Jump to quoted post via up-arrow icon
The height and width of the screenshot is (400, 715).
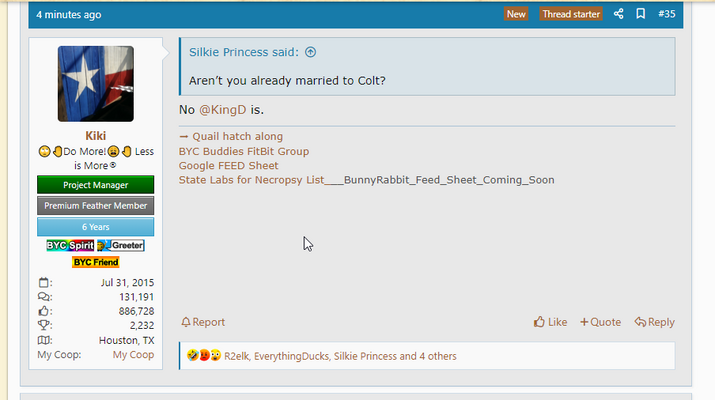(x=311, y=52)
